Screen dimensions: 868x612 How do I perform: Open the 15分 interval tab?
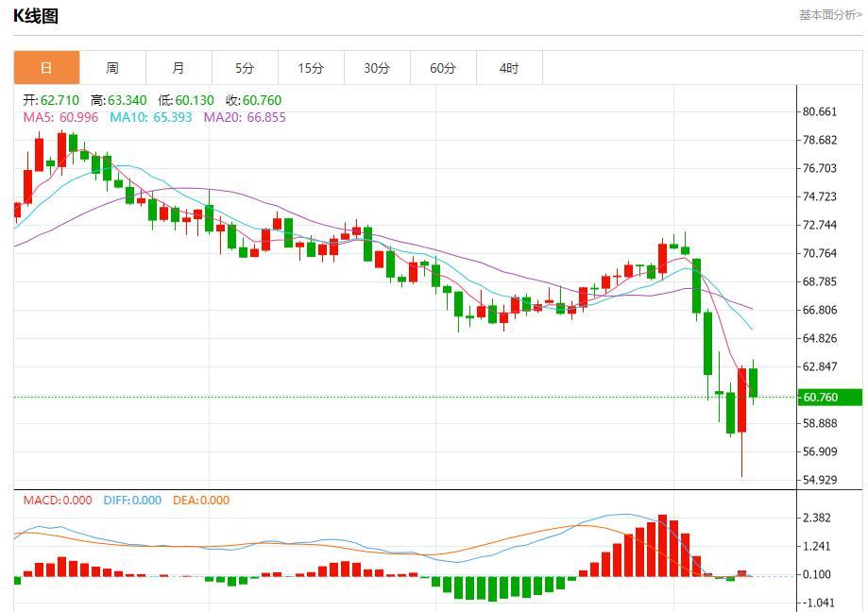[x=311, y=68]
